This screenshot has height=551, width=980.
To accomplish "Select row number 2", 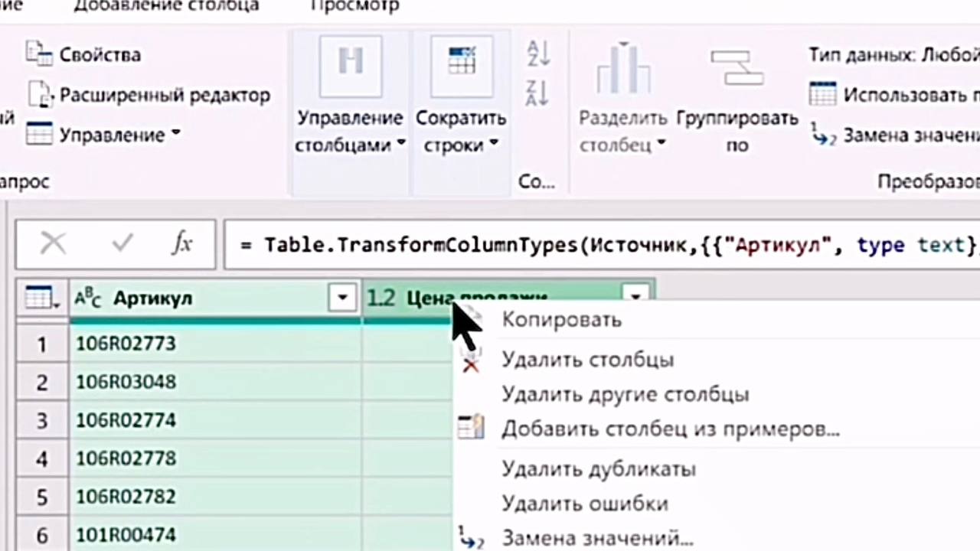I will coord(42,382).
